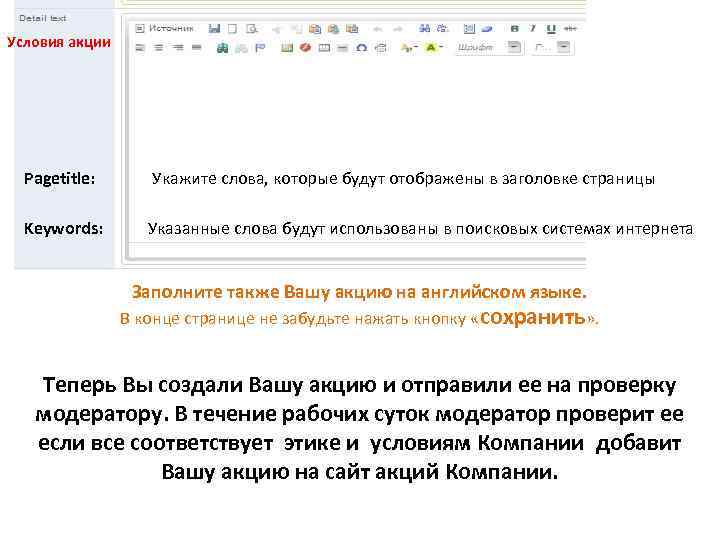
Task: Click the 'Keywords:' label
Action: [x=63, y=228]
